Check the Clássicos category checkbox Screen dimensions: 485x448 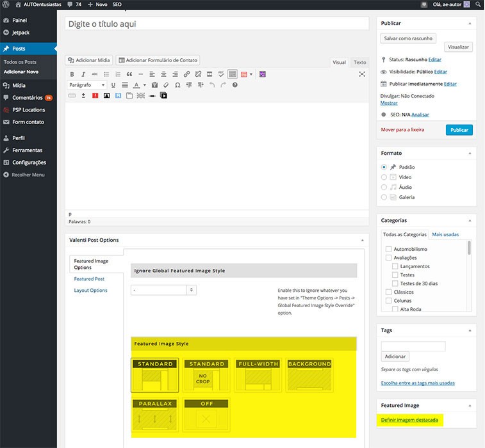388,292
